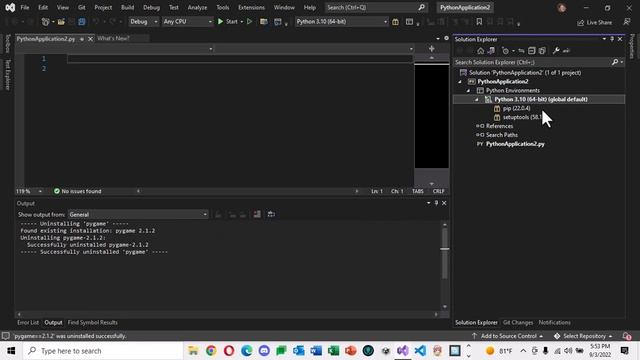Click the green Start debugging button

point(228,22)
